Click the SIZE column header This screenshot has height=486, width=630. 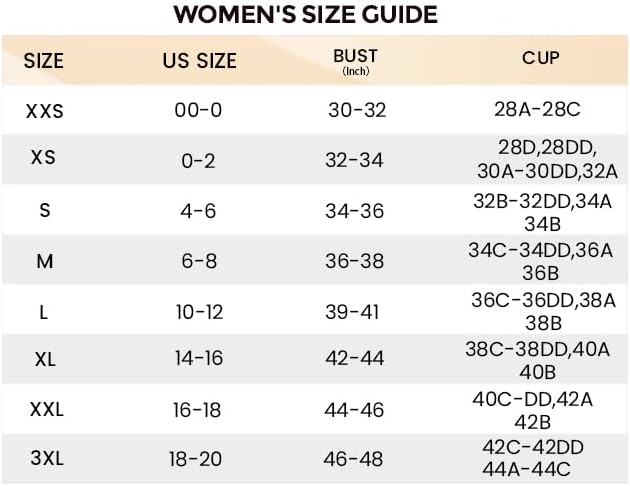point(43,61)
